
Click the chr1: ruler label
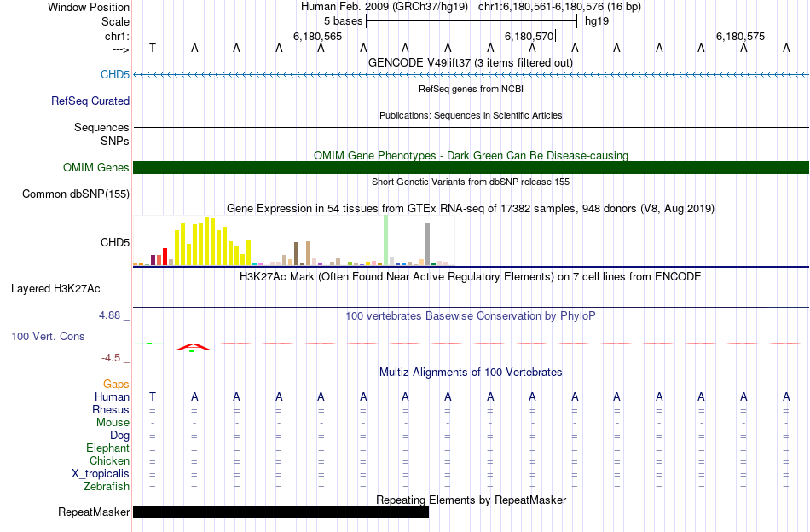click(x=117, y=36)
